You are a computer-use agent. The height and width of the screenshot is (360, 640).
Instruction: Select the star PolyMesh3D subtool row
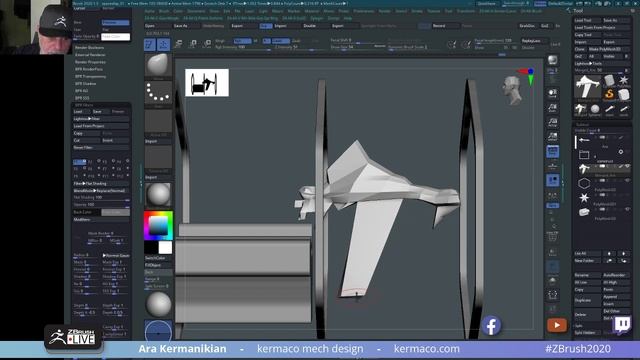tap(602, 198)
